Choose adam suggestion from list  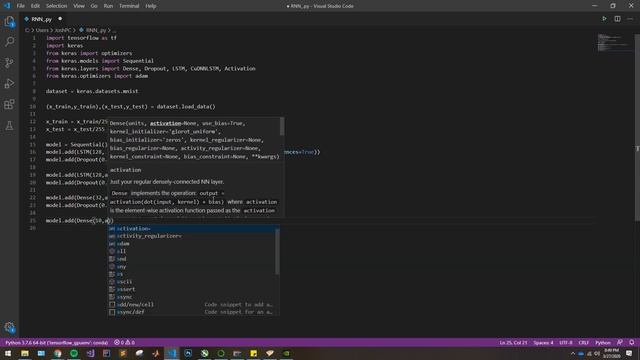click(193, 244)
